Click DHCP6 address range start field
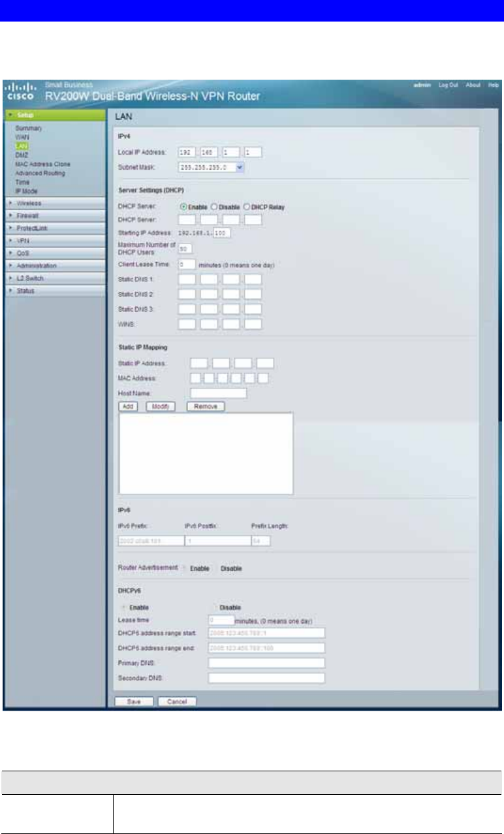 pyautogui.click(x=266, y=633)
